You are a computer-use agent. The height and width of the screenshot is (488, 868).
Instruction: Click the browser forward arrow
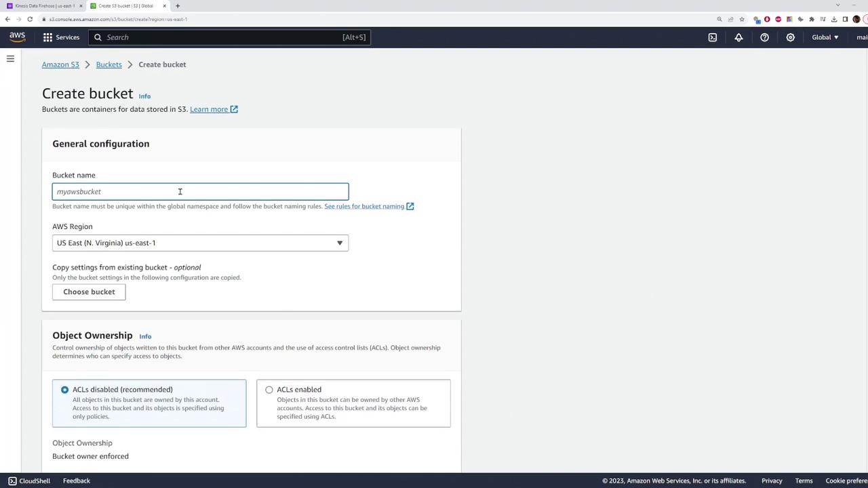click(18, 19)
